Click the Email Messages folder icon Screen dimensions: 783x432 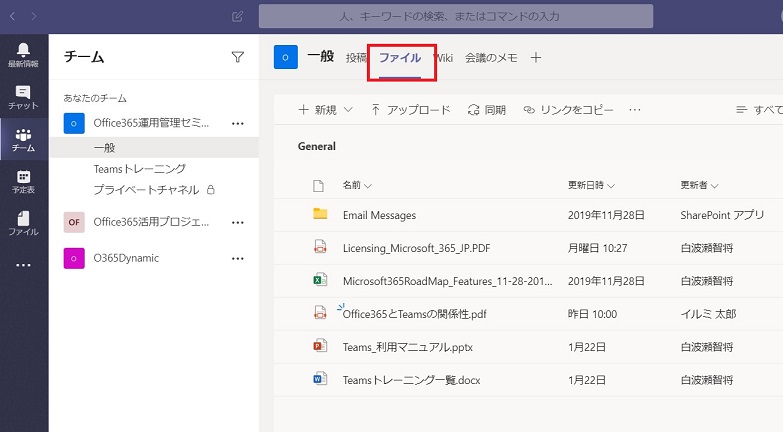tap(320, 214)
